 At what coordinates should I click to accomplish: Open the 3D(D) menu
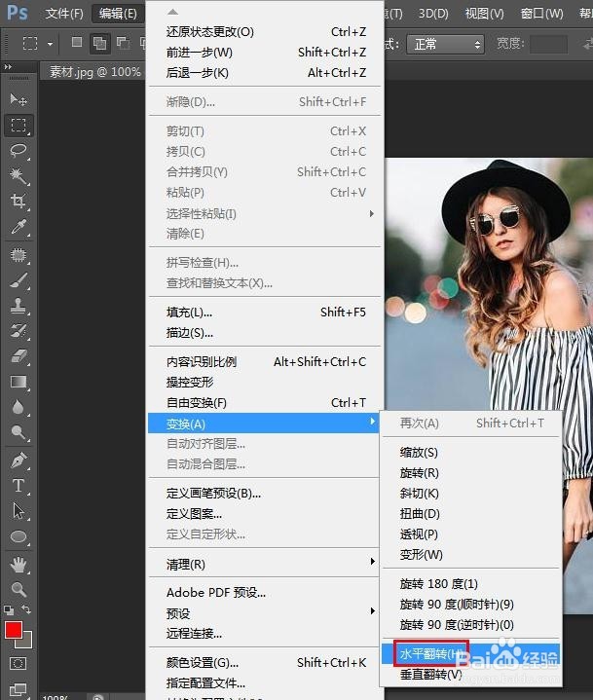click(x=433, y=14)
